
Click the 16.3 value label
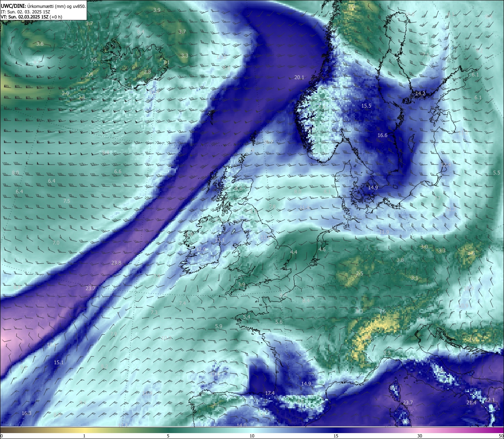pos(26,413)
